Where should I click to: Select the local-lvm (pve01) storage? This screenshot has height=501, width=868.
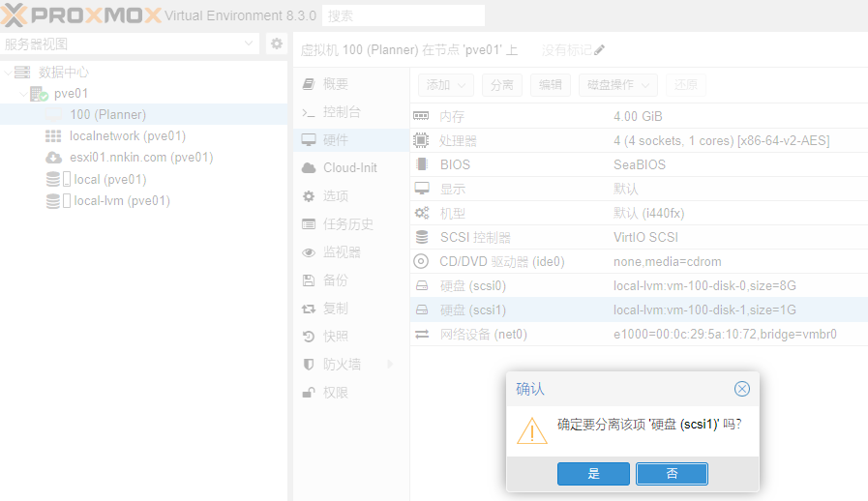[121, 201]
